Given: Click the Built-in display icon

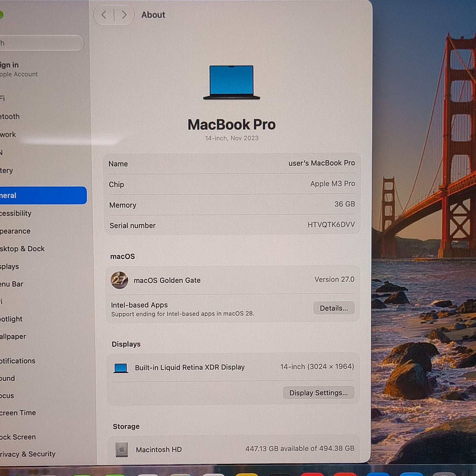Looking at the screenshot, I should tap(121, 369).
